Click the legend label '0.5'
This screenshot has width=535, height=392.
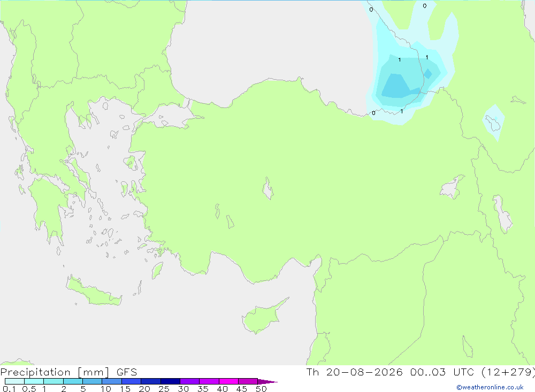(x=29, y=389)
